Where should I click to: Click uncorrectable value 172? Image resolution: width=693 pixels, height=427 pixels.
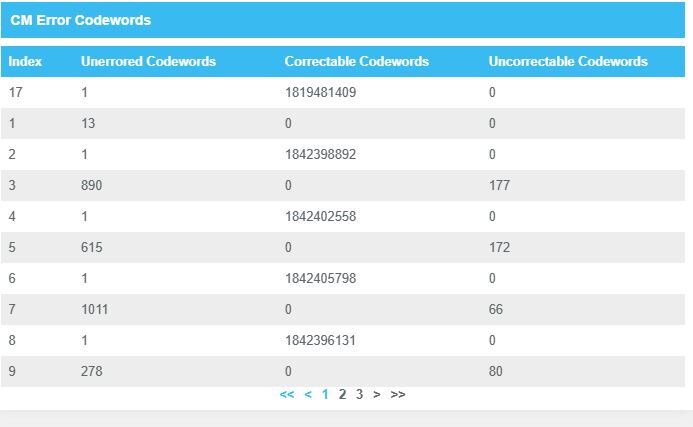[x=499, y=247]
